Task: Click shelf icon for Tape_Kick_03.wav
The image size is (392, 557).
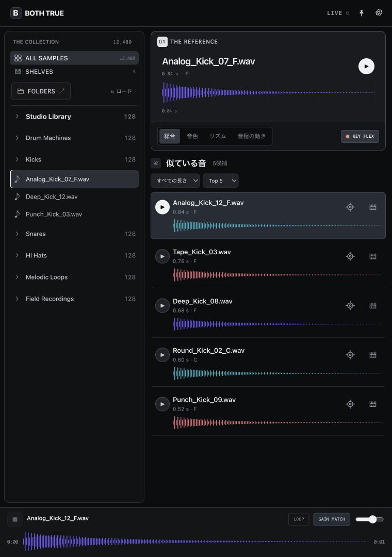Action: pos(373,256)
